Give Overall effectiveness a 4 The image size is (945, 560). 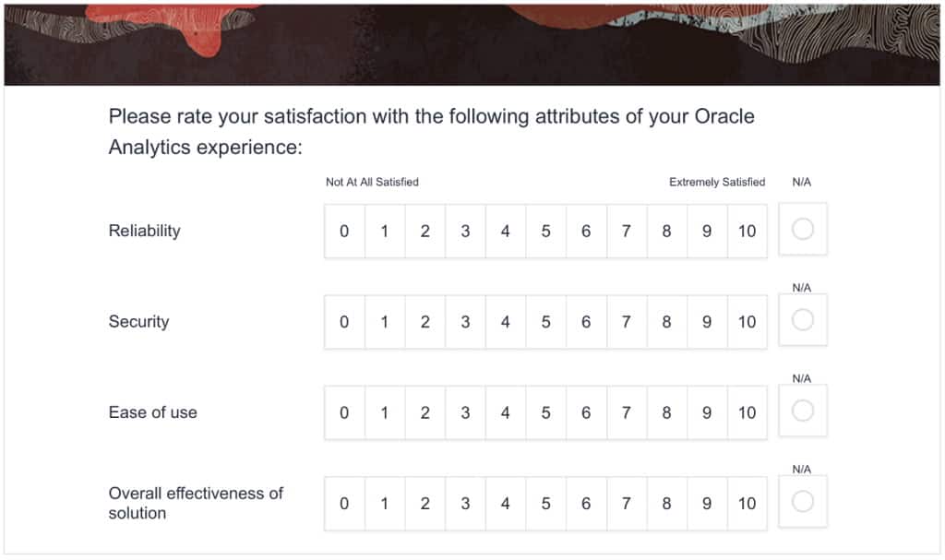click(x=506, y=504)
